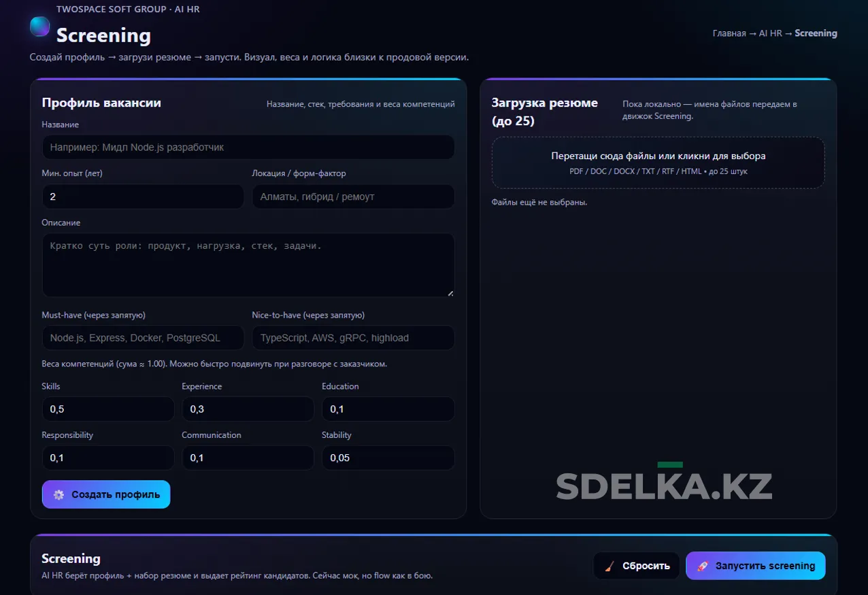Click the rocket icon on Запустить screening
Viewport: 868px width, 595px height.
(703, 566)
